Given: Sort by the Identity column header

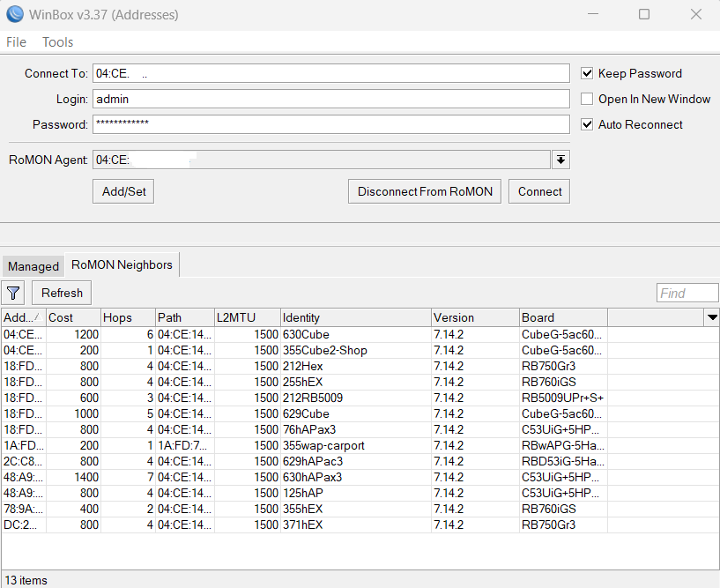Looking at the screenshot, I should [356, 317].
